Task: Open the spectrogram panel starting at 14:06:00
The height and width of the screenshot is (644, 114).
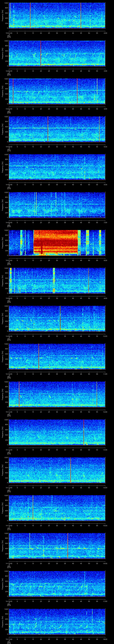Action: [57, 205]
